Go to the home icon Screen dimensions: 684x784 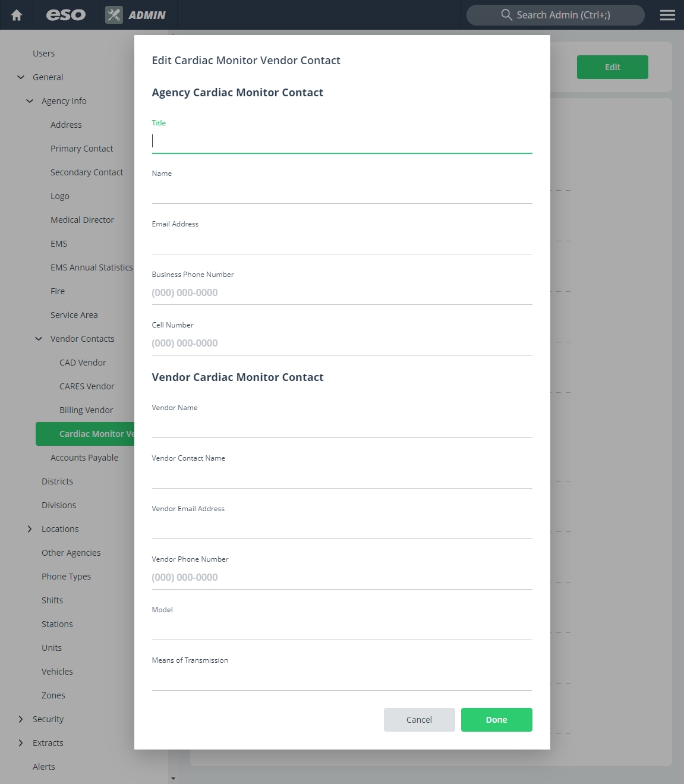(x=17, y=15)
